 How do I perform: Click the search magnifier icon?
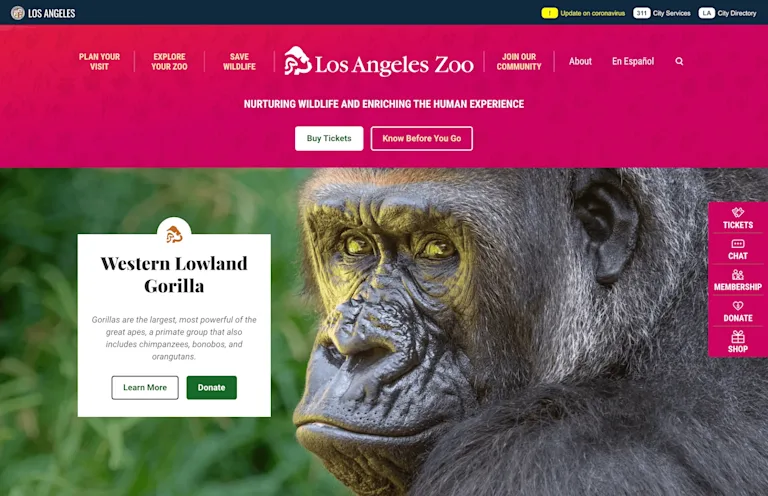tap(679, 61)
